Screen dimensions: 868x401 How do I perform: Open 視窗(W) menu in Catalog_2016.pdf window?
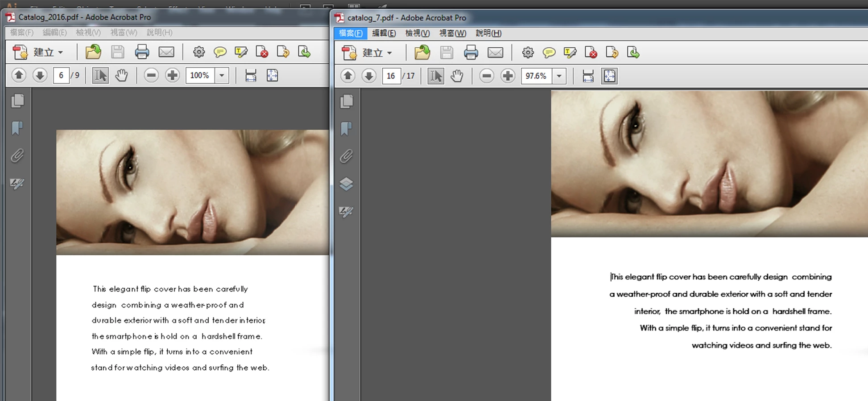(x=124, y=33)
